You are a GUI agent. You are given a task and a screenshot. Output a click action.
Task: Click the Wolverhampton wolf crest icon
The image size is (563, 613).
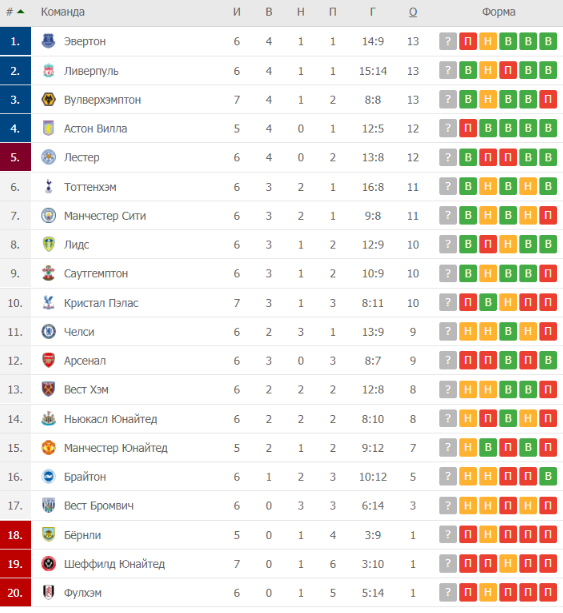coord(48,100)
